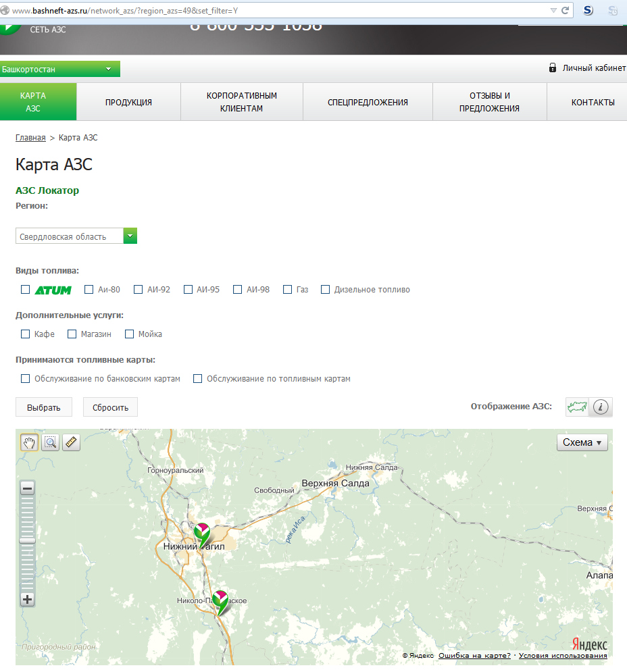Switch to the green map outline display view
627x672 pixels.
577,407
